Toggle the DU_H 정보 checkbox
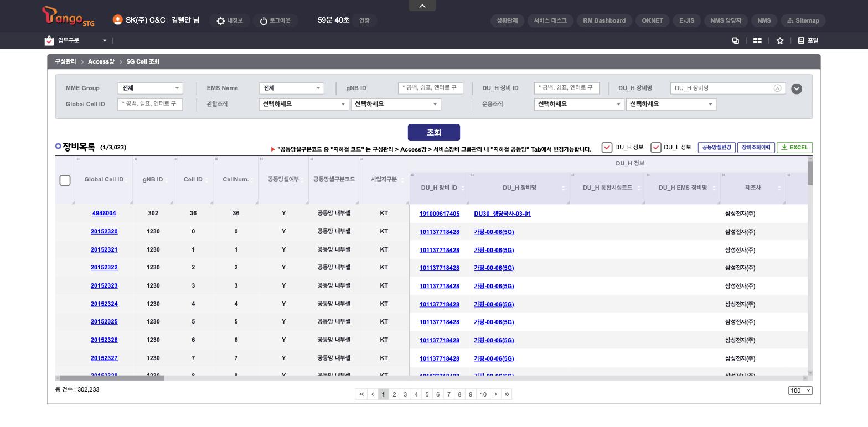 (x=607, y=147)
